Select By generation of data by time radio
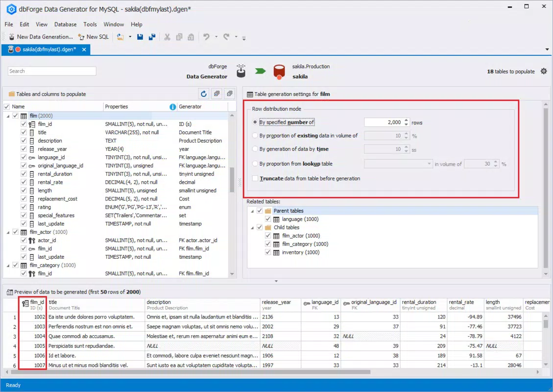The height and width of the screenshot is (392, 553). coord(255,149)
